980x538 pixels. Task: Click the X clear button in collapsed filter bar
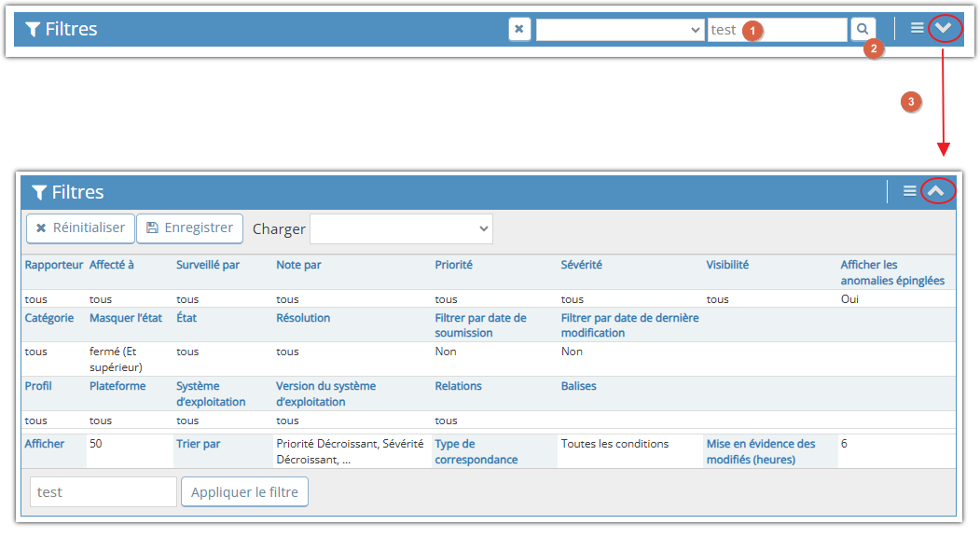tap(519, 30)
